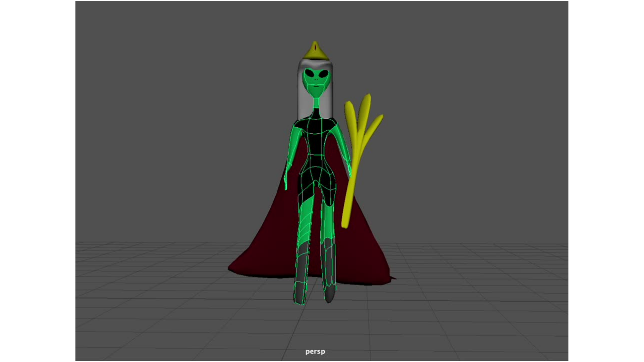Click the persp camera label

coord(315,351)
